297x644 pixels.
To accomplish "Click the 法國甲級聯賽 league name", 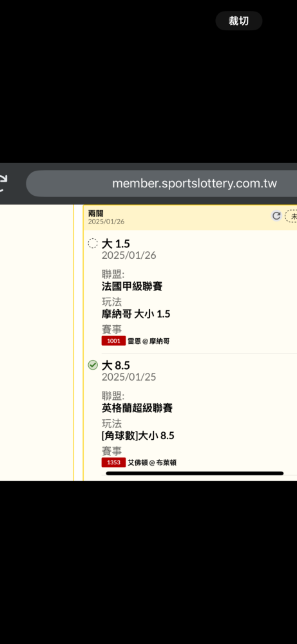I will [x=132, y=287].
